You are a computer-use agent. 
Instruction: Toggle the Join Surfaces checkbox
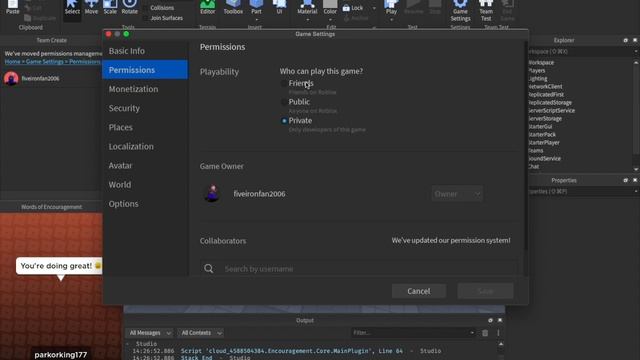coord(145,18)
